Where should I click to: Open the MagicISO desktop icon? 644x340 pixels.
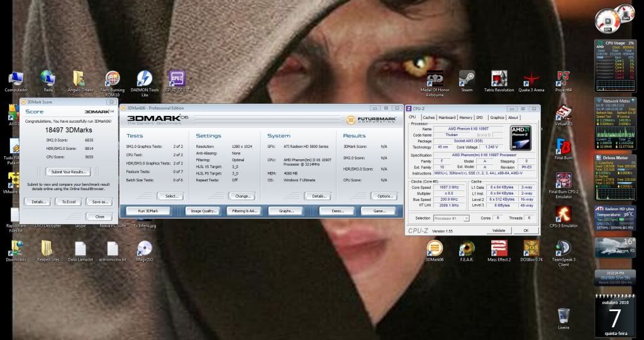(144, 249)
